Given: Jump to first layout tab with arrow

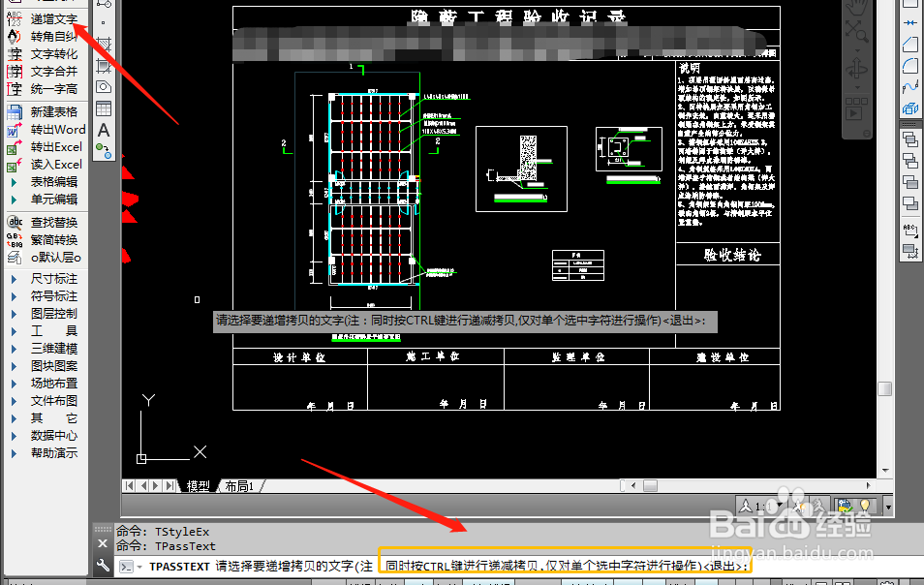Looking at the screenshot, I should (130, 486).
